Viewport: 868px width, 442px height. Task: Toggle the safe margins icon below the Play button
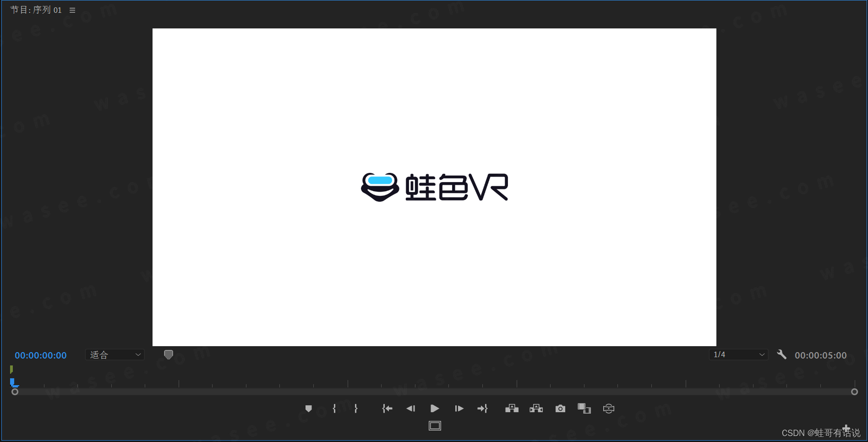point(435,426)
